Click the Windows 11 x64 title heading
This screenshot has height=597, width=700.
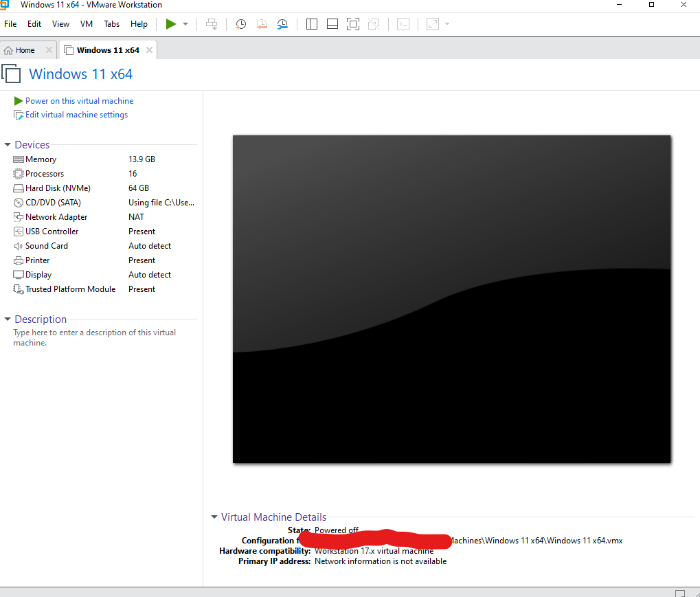click(81, 74)
